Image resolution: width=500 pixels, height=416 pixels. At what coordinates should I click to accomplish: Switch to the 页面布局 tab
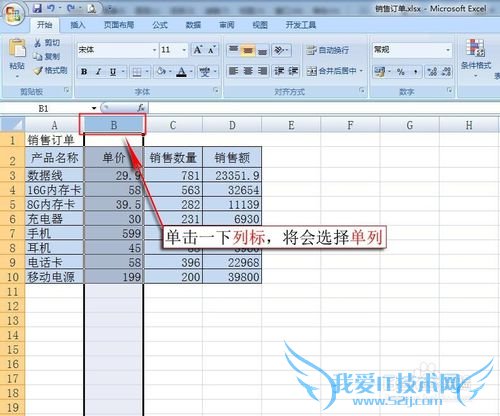[x=119, y=25]
